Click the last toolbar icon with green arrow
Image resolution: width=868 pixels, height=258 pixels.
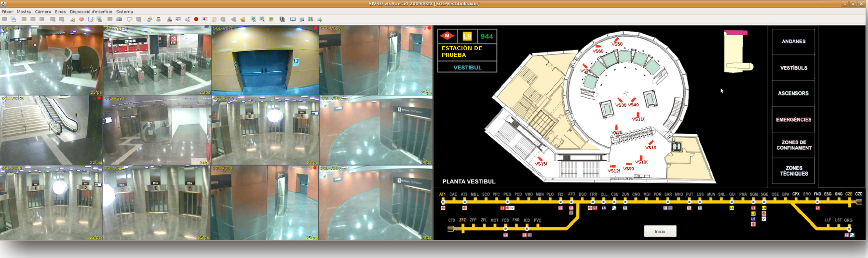pos(319,19)
